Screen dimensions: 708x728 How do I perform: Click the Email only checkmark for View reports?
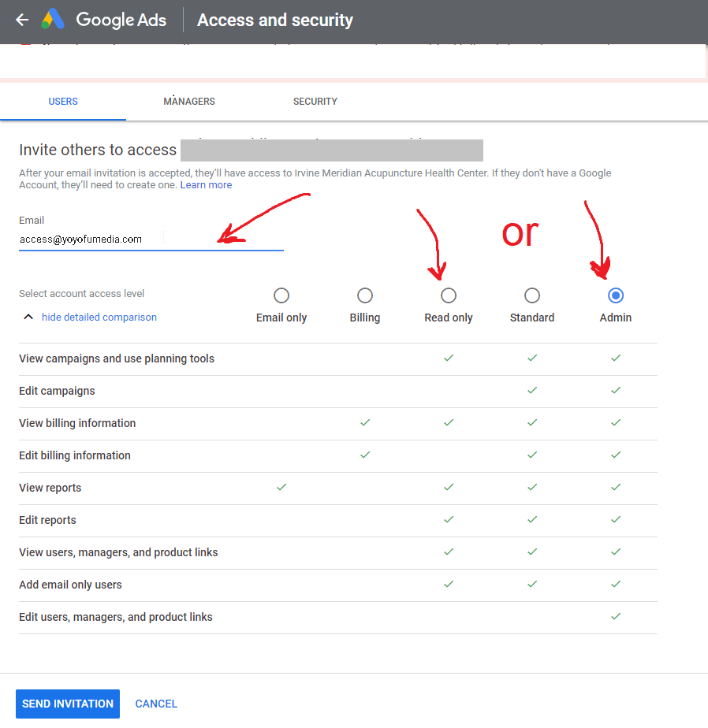point(281,488)
